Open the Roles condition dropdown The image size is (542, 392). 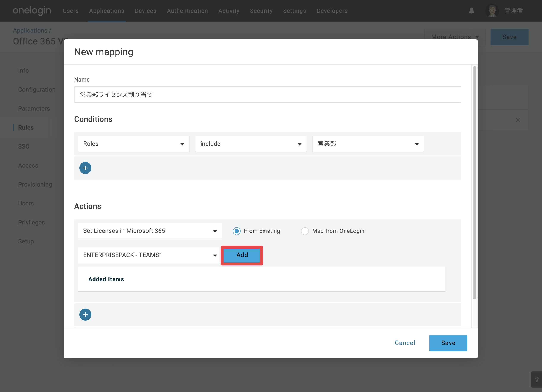pos(134,144)
